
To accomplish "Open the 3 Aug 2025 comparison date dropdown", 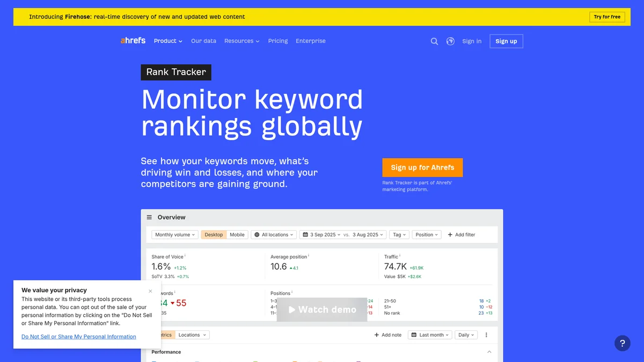I will point(369,234).
